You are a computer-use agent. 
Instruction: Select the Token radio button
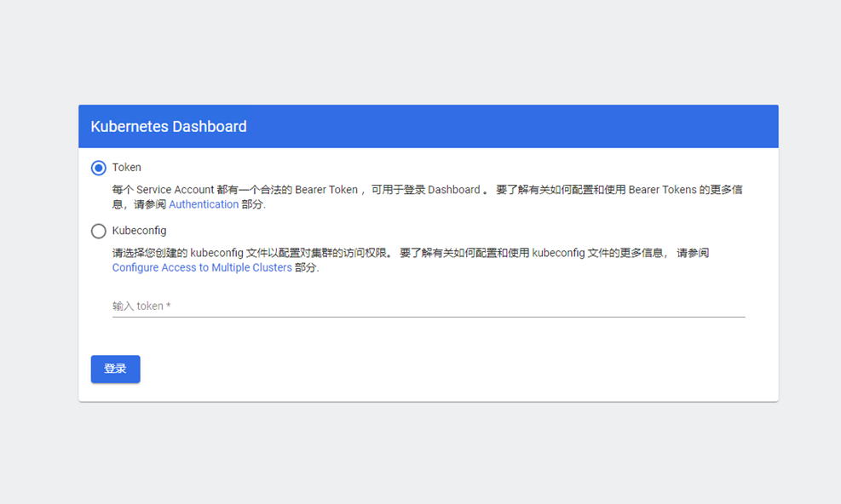coord(99,168)
